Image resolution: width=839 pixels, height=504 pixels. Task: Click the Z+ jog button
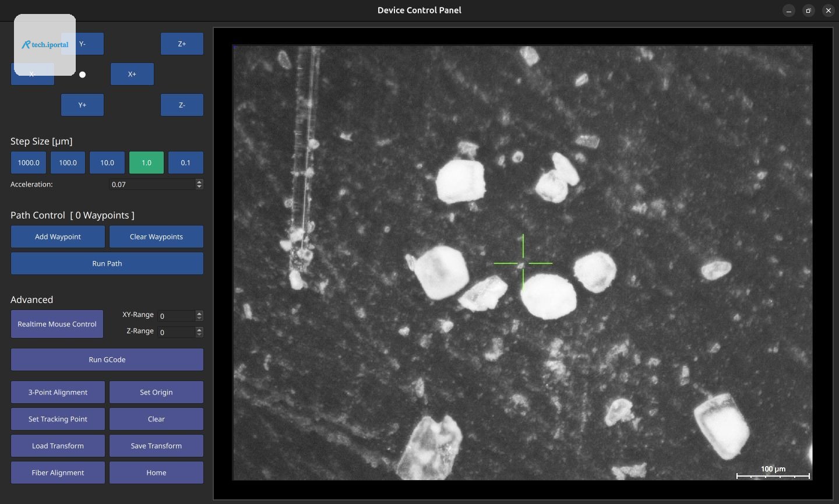click(182, 44)
